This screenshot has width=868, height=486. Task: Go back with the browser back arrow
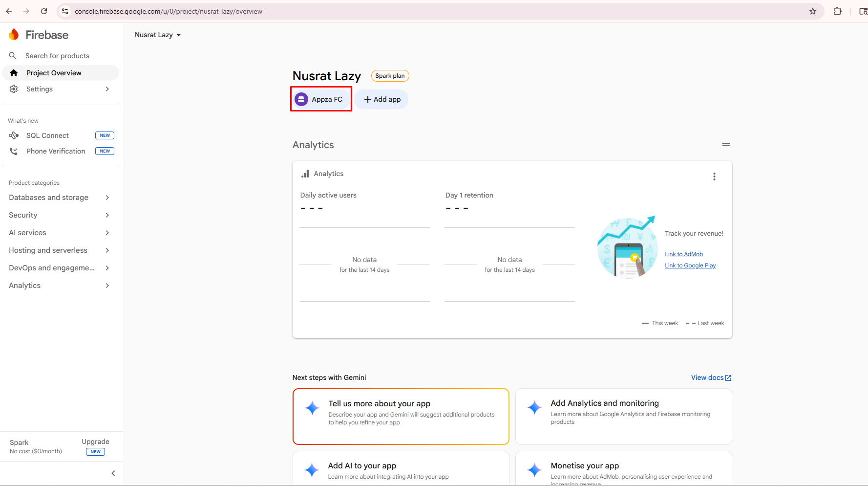point(9,11)
